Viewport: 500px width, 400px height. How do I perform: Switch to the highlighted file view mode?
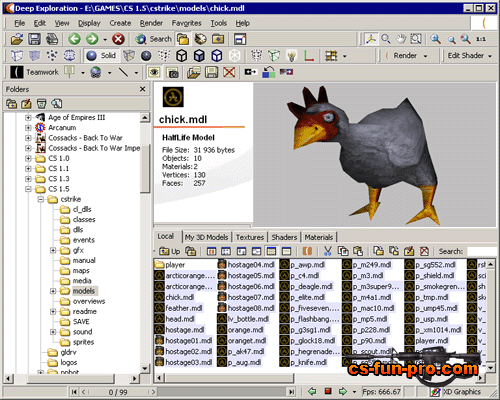point(271,251)
